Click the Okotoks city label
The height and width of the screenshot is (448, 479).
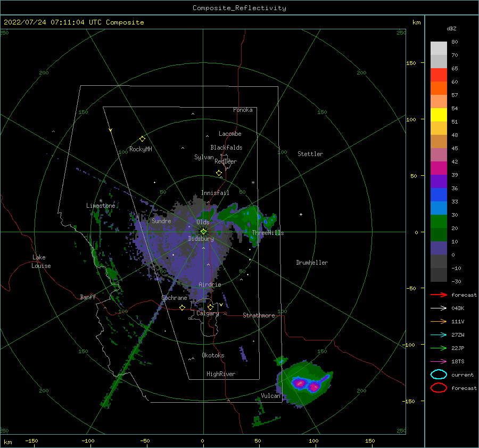click(x=213, y=355)
